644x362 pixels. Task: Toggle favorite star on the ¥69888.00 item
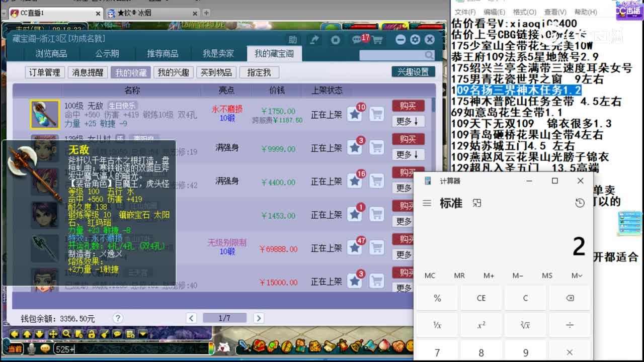(355, 248)
